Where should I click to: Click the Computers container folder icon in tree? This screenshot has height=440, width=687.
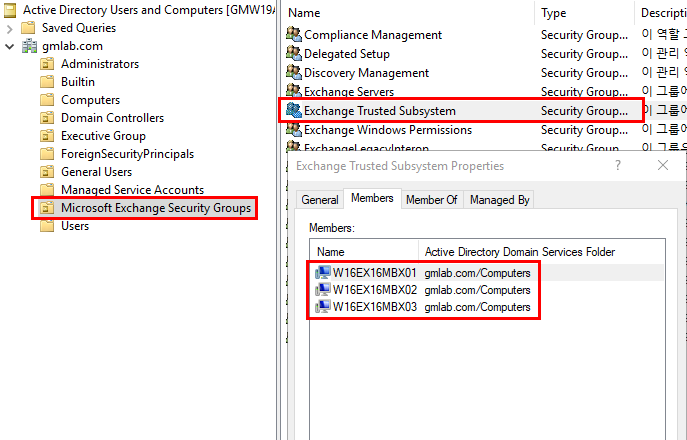[x=47, y=100]
